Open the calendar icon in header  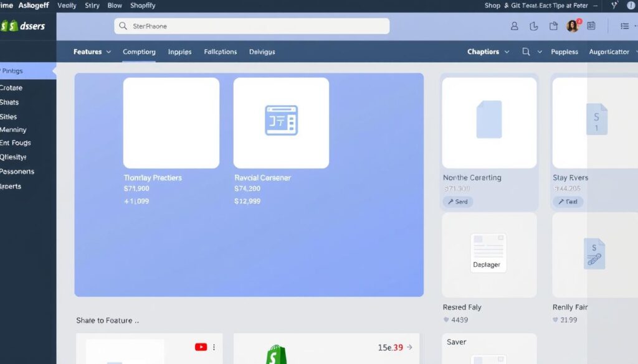point(591,26)
